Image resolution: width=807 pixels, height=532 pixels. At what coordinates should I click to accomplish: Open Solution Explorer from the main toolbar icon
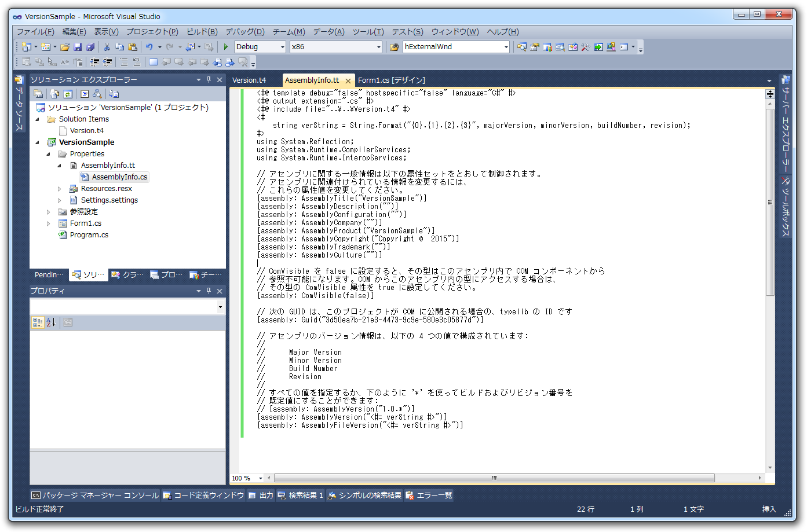coord(522,47)
